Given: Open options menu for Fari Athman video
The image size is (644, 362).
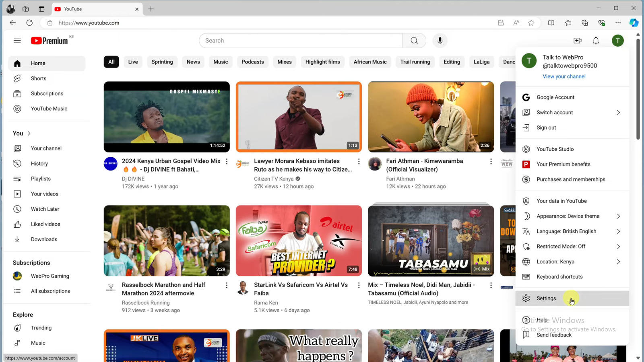Looking at the screenshot, I should click(491, 161).
